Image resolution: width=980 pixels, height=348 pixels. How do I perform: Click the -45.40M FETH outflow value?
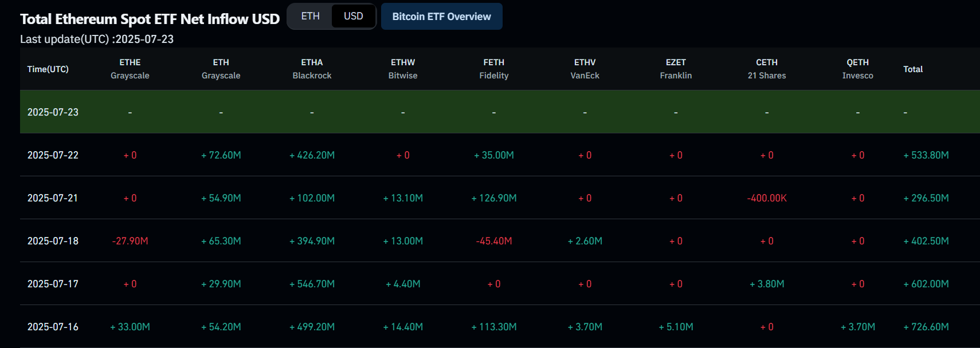click(494, 241)
